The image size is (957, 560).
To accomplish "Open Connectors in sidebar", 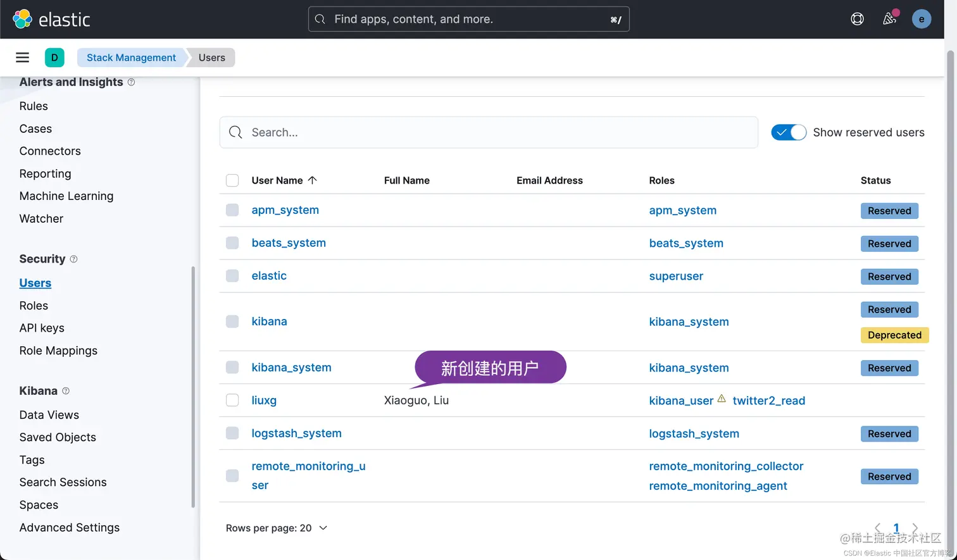I will [x=50, y=151].
